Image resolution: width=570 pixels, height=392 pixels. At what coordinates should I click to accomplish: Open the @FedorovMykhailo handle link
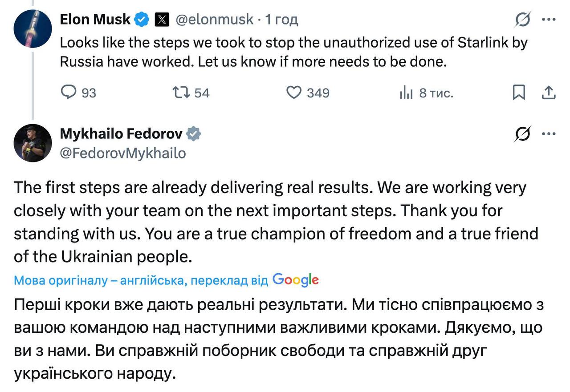pos(122,153)
